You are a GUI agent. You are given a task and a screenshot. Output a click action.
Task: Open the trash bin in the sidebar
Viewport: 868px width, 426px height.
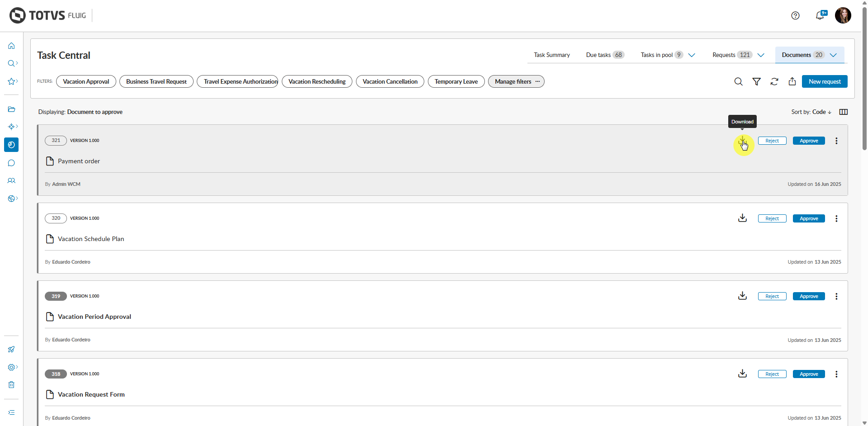click(11, 385)
